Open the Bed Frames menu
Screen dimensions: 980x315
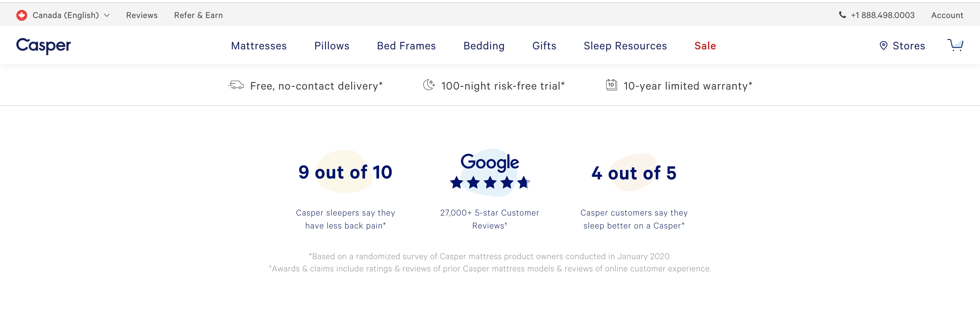406,46
